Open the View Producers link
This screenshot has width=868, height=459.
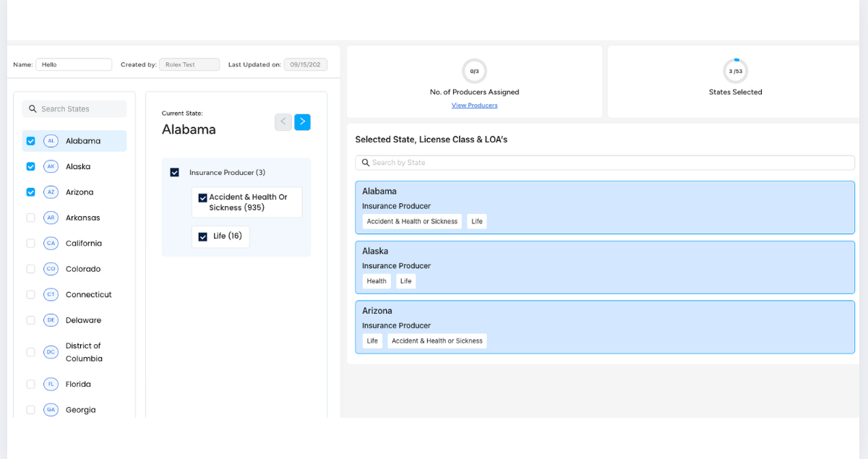tap(474, 106)
